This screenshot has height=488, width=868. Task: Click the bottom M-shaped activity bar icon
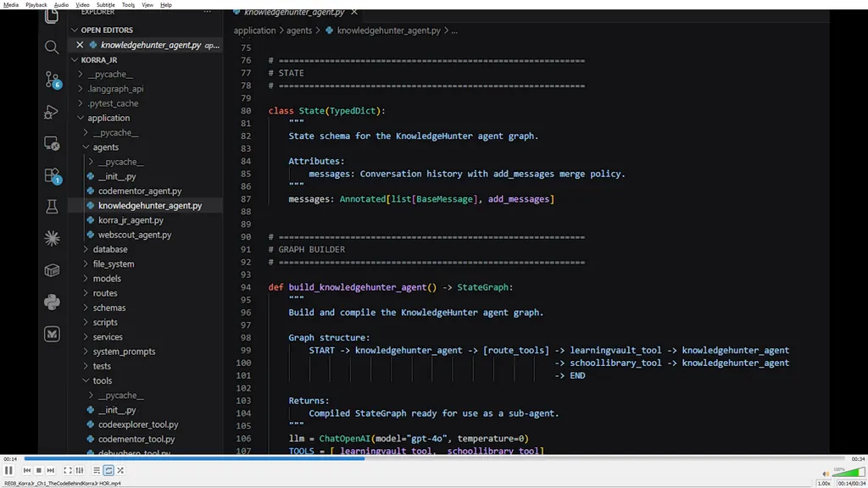pyautogui.click(x=52, y=334)
